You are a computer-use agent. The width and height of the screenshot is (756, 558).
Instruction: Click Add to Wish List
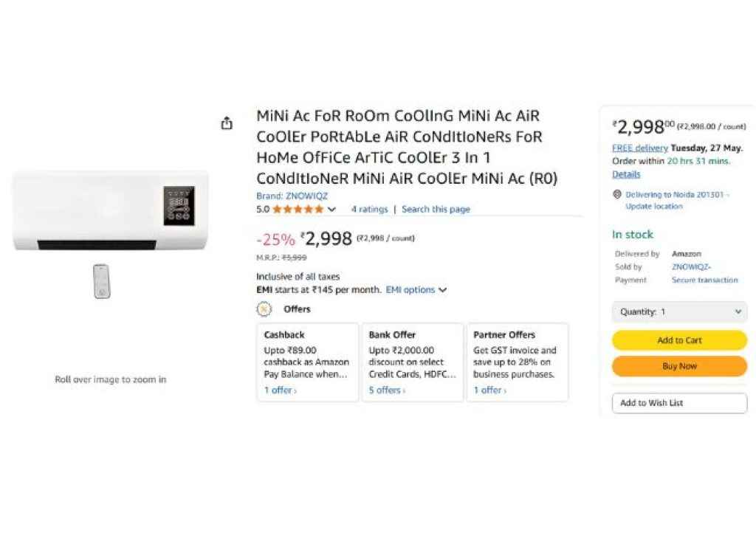point(679,403)
